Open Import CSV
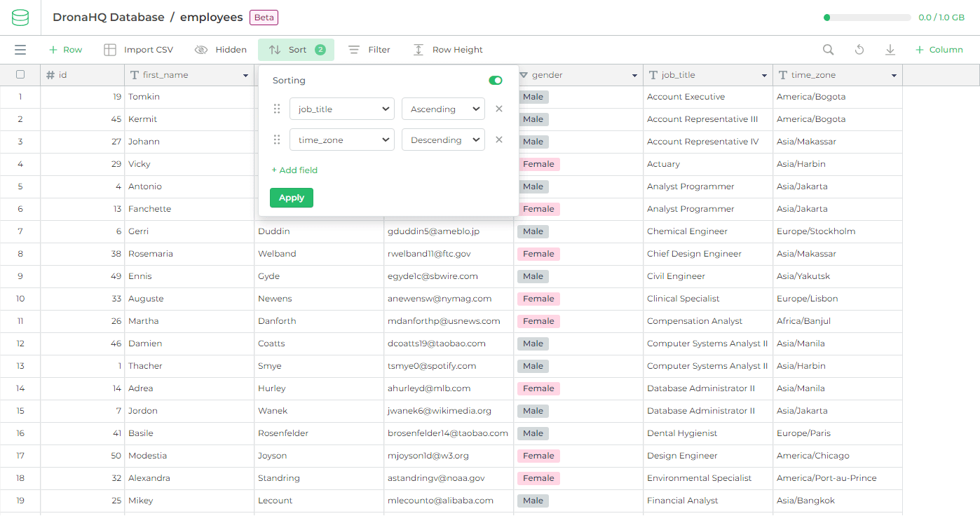This screenshot has height=516, width=980. (x=139, y=50)
